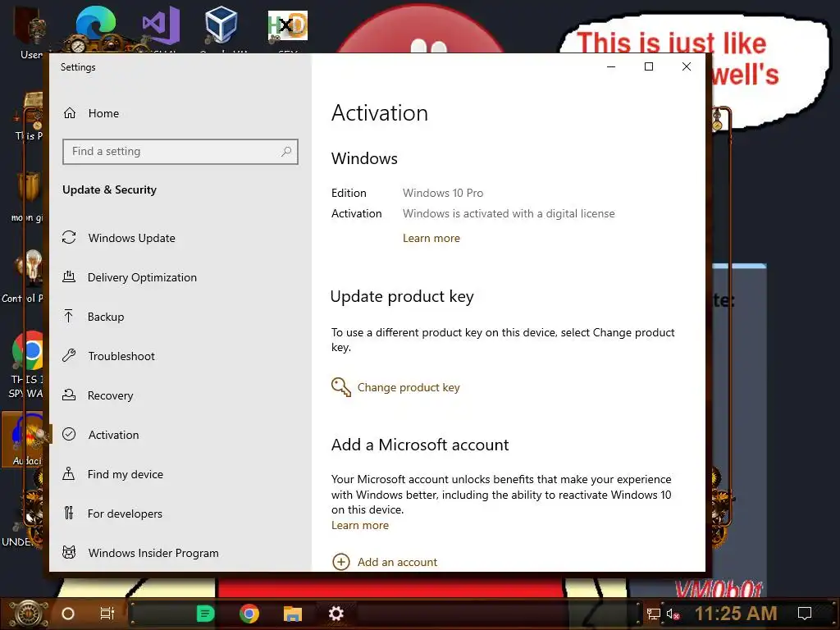
Task: Open Chrome desktop shortcut
Action: [27, 351]
